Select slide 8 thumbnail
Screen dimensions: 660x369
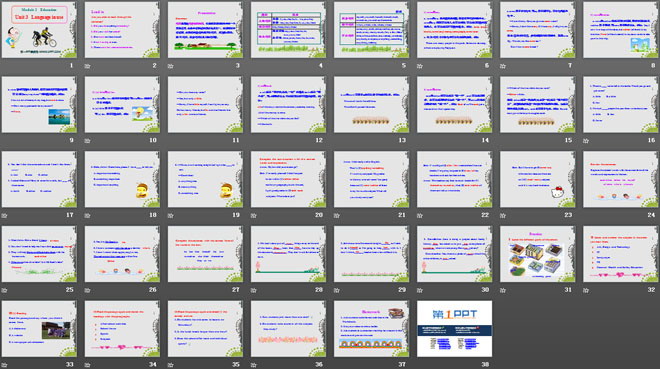[621, 30]
